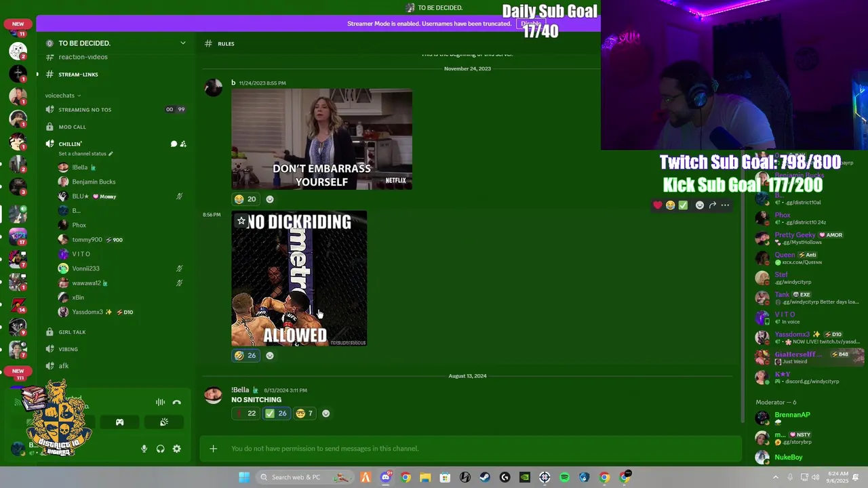This screenshot has height=488, width=868.
Task: Open add reaction picker in hover toolbar
Action: pyautogui.click(x=700, y=205)
